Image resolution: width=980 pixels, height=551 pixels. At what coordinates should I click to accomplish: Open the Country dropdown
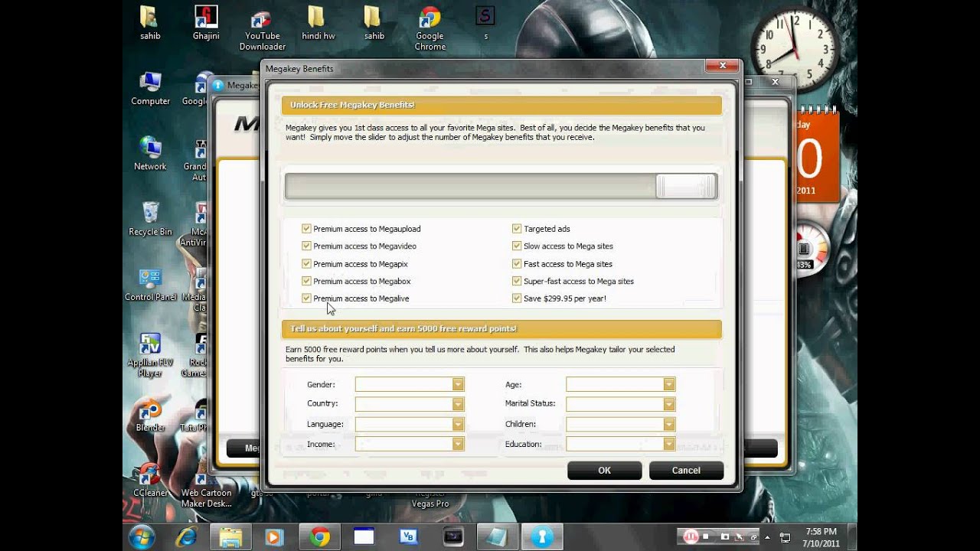(x=410, y=403)
